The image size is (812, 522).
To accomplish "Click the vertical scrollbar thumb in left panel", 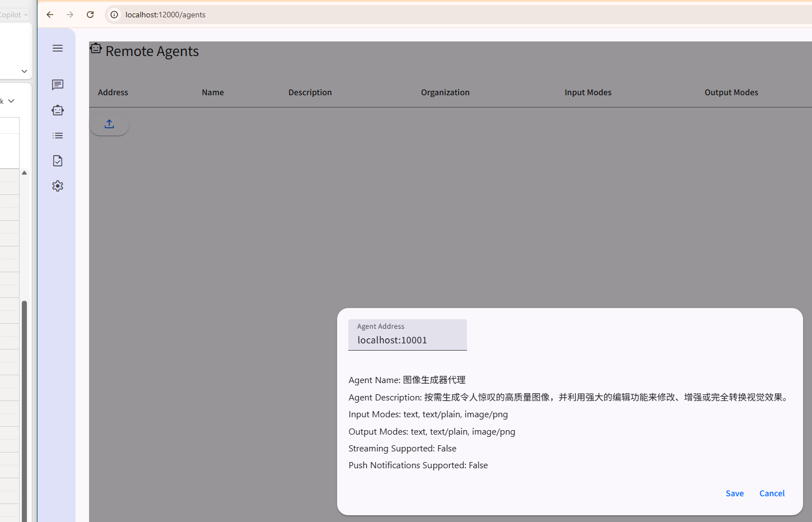I will click(x=24, y=411).
